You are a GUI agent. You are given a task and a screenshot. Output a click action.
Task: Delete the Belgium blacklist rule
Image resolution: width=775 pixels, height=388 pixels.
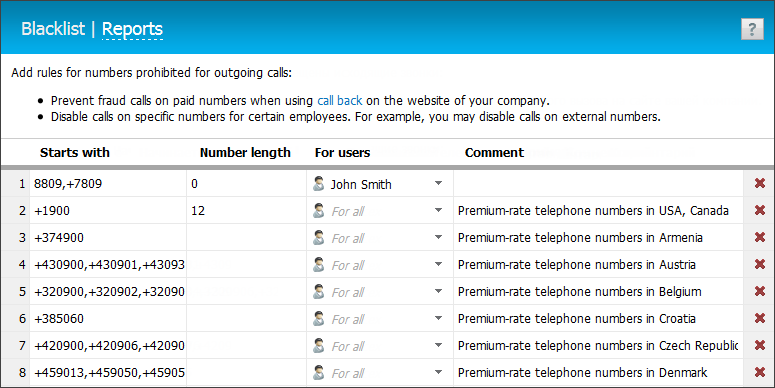(760, 292)
